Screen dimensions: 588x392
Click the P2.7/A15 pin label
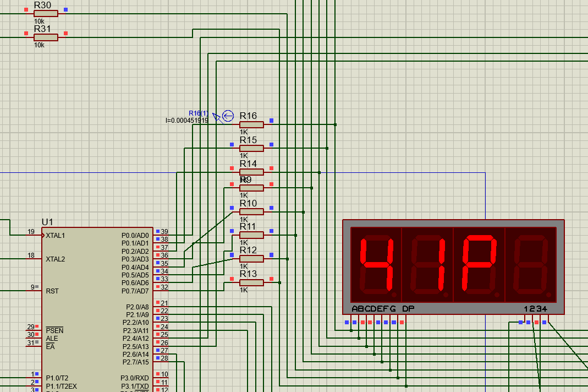click(x=135, y=362)
